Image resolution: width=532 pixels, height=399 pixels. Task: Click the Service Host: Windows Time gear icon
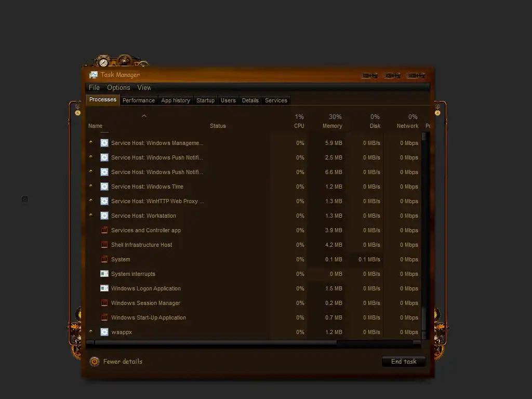click(104, 187)
